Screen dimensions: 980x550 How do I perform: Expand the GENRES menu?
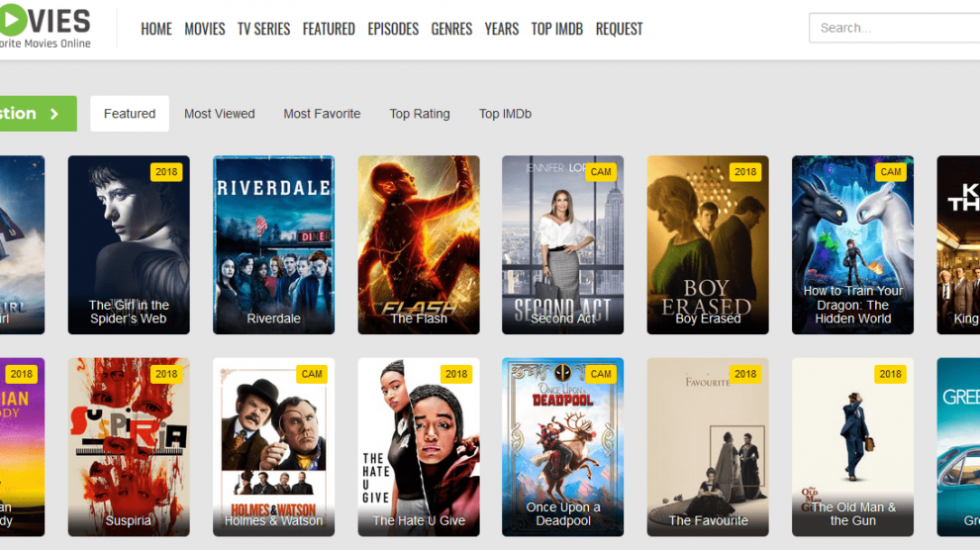click(x=451, y=29)
